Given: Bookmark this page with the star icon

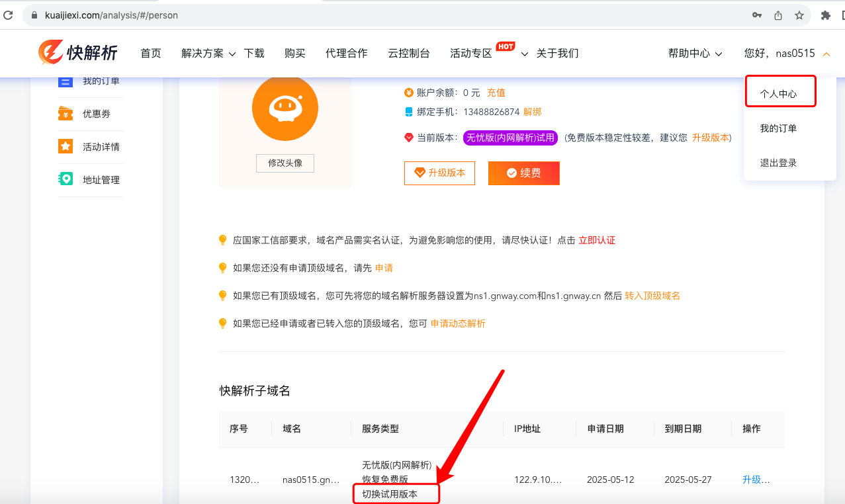Looking at the screenshot, I should (x=799, y=15).
